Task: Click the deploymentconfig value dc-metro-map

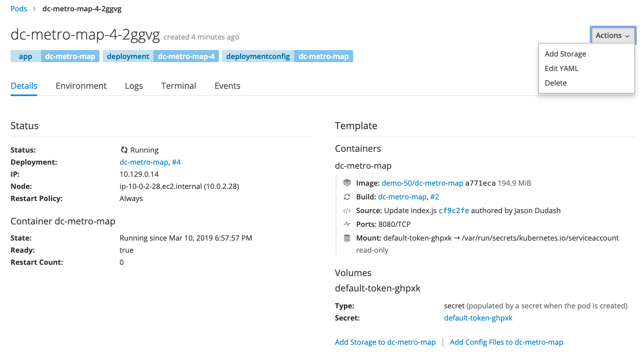Action: point(324,56)
